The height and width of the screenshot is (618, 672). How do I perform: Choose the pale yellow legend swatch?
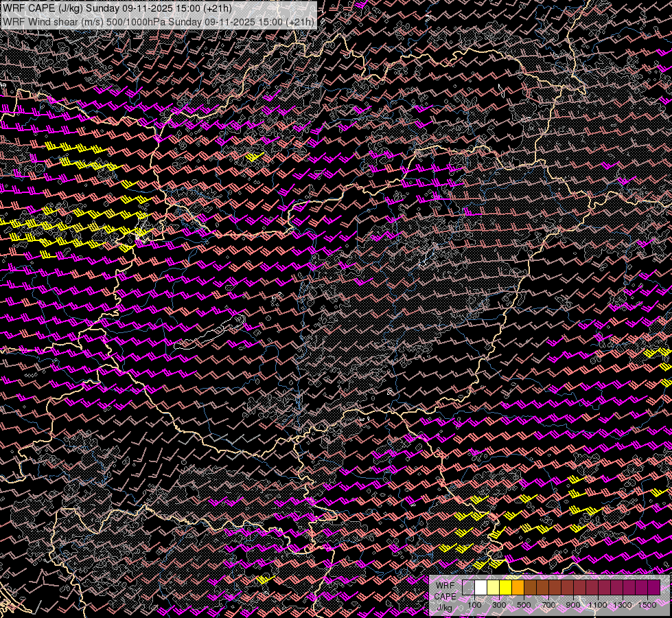pyautogui.click(x=493, y=588)
